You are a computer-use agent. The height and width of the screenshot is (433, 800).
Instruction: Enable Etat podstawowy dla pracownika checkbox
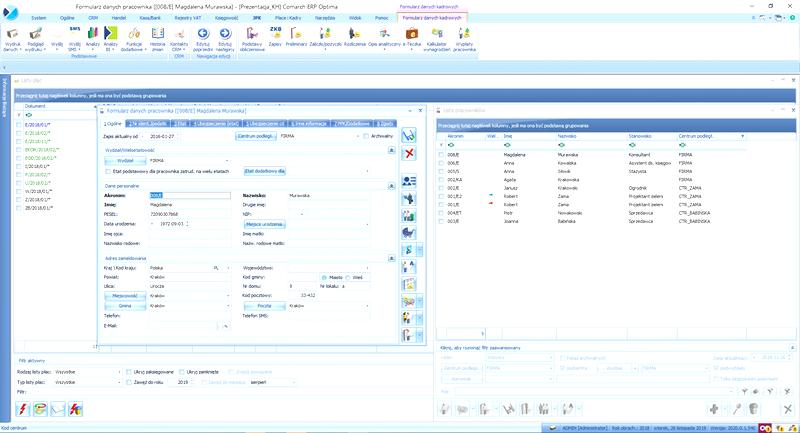point(108,171)
